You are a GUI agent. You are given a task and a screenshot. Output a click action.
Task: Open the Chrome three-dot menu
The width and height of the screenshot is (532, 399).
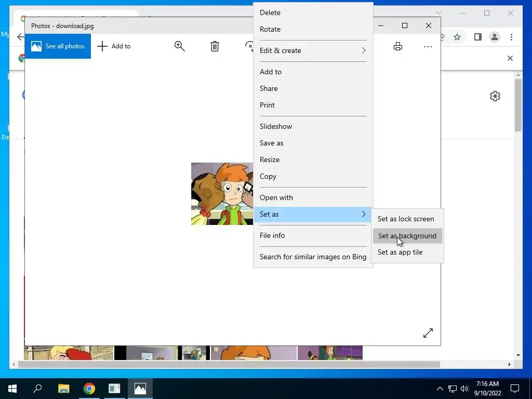511,37
